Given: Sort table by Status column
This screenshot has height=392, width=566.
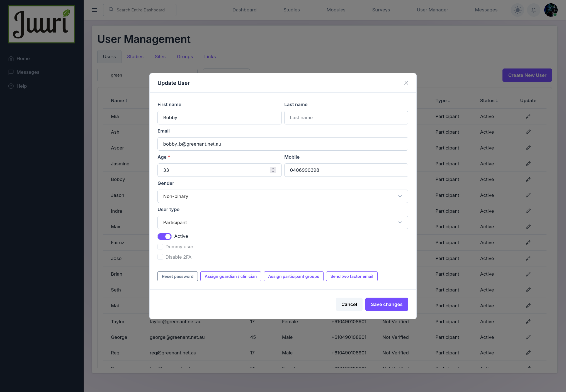Looking at the screenshot, I should point(489,101).
